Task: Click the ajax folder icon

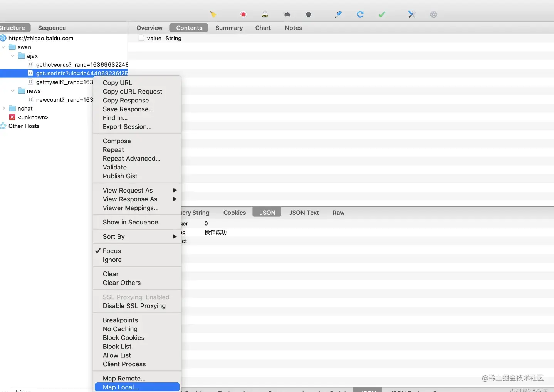Action: pos(22,56)
